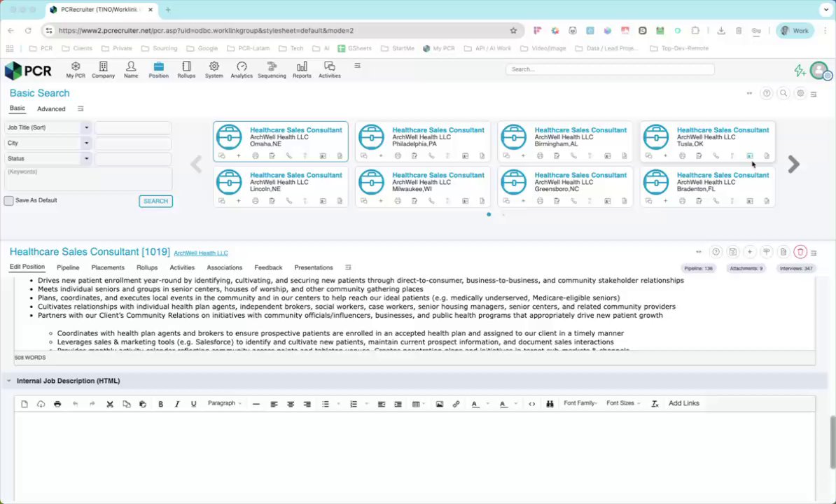Click the page vertical scrollbar thumb
The width and height of the screenshot is (836, 504).
coord(832,442)
